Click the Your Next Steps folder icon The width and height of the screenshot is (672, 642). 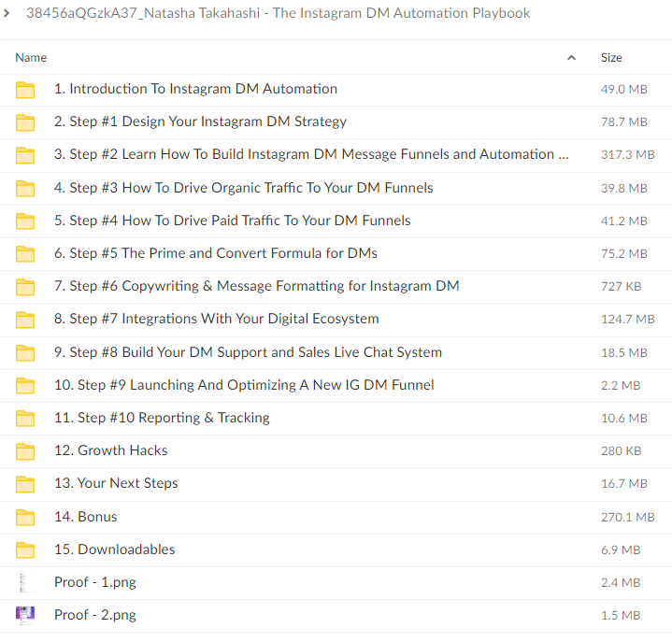(x=25, y=484)
